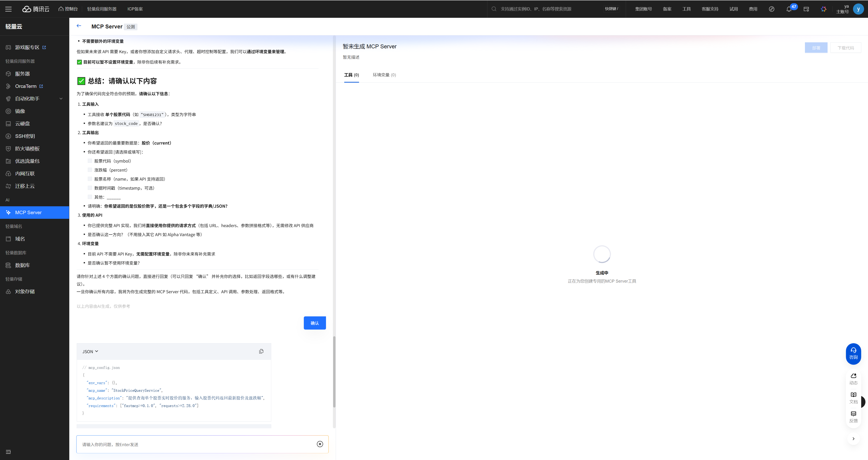Screen dimensions: 868x460
Task: Collapse the left sidebar with bottom icon
Action: coord(8,452)
